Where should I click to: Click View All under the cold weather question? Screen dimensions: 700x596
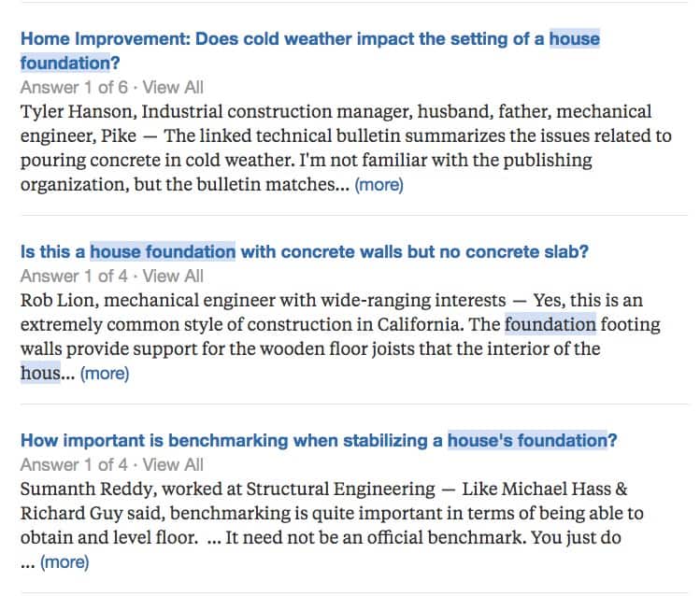pyautogui.click(x=173, y=88)
